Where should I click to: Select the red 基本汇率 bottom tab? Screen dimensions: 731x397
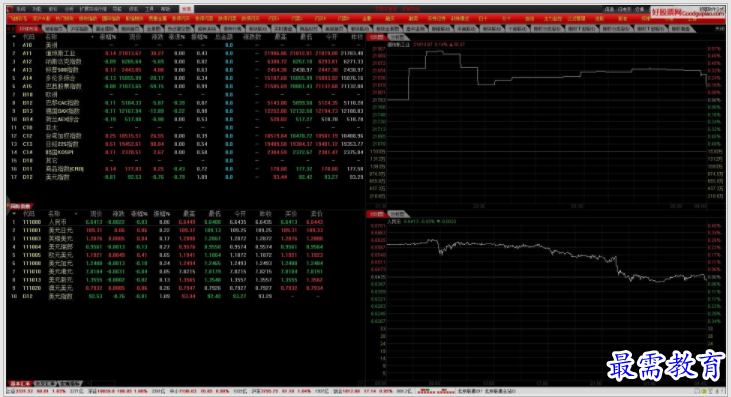pyautogui.click(x=20, y=384)
